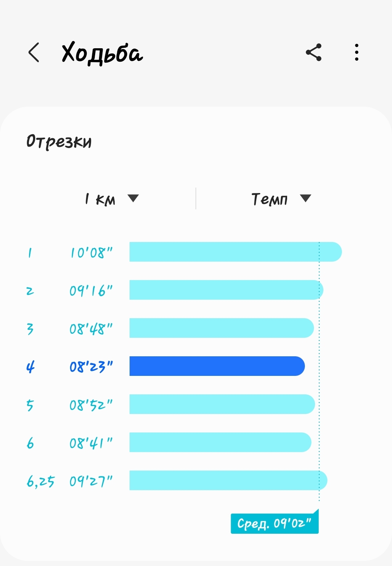Tap the Ходьба page title
The width and height of the screenshot is (392, 566).
[x=102, y=53]
